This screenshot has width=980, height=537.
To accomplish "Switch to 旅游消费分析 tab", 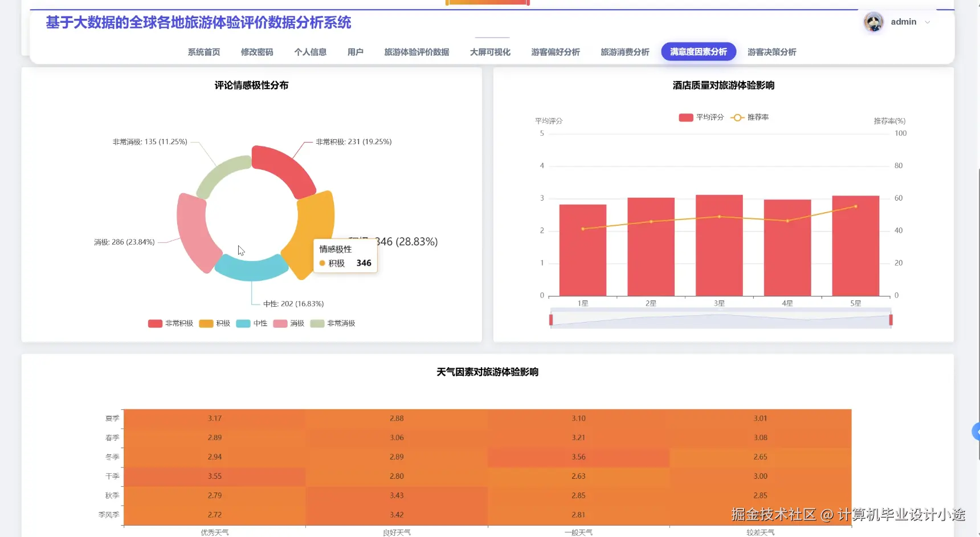I will (x=625, y=52).
